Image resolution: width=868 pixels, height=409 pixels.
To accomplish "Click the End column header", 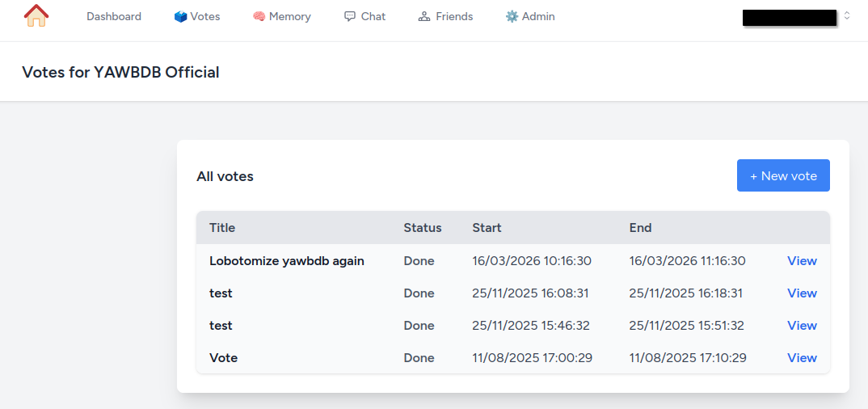I will (x=640, y=227).
